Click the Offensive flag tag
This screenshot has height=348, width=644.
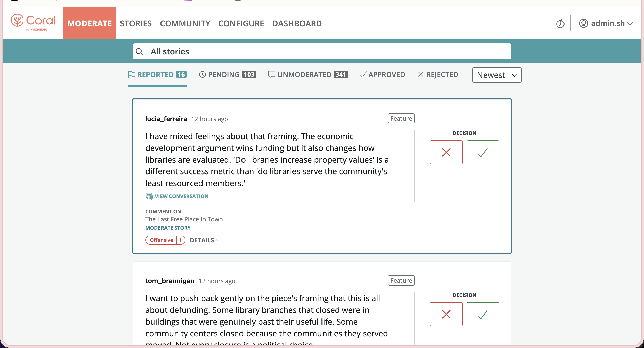click(x=165, y=240)
